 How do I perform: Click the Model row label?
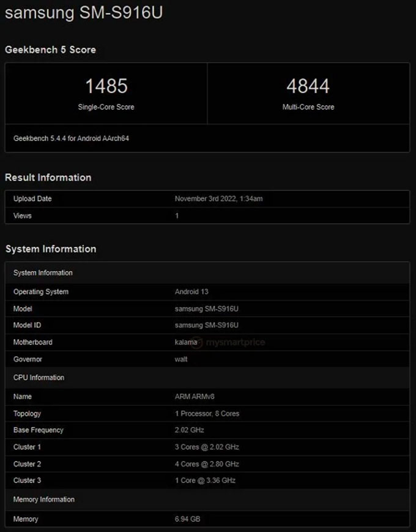point(23,309)
